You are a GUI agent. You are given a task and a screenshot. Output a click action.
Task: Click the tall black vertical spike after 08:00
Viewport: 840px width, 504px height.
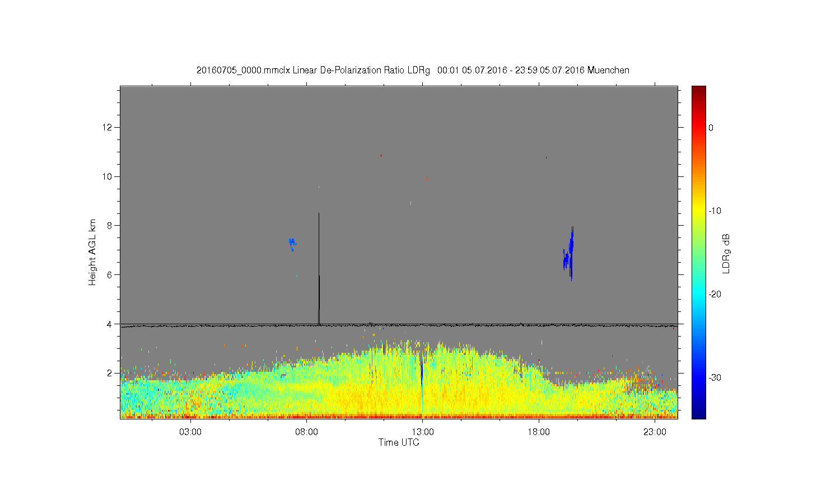coord(319,269)
